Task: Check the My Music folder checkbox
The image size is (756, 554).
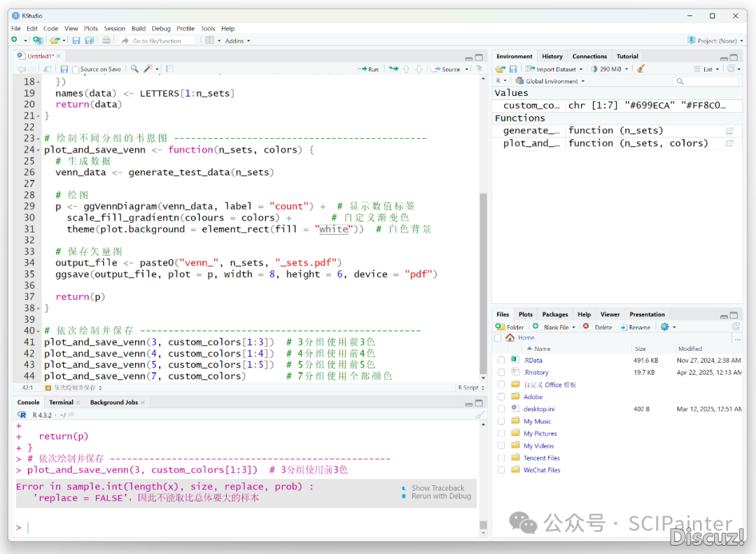Action: click(501, 422)
